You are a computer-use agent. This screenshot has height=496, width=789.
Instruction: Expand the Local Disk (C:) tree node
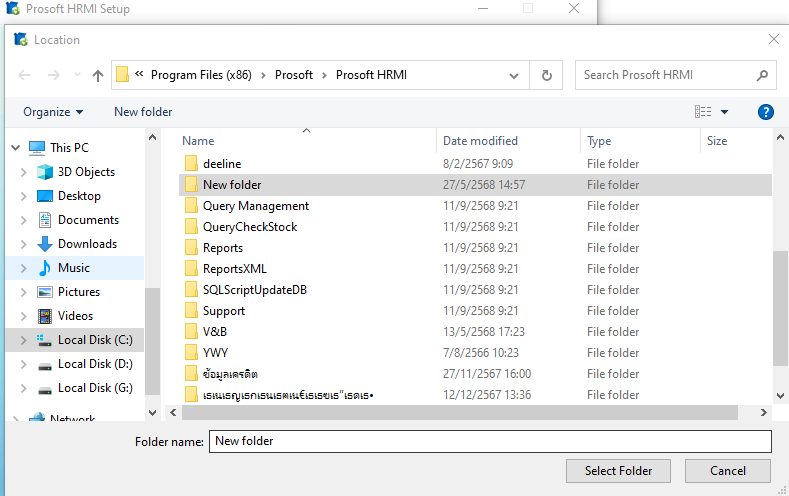23,340
